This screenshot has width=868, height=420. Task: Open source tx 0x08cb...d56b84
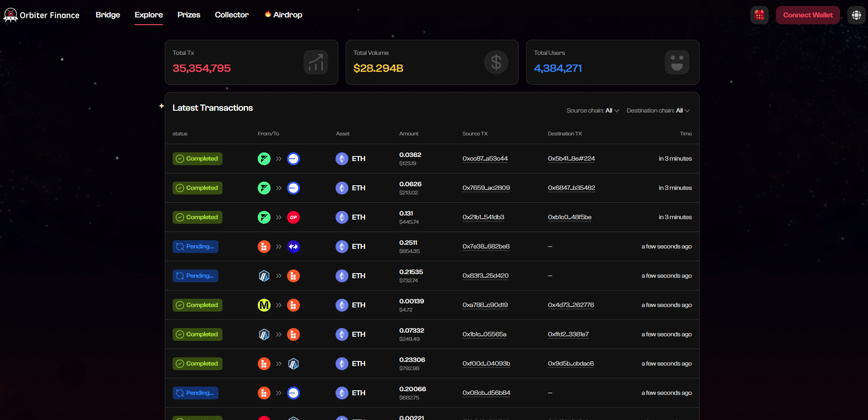click(x=486, y=393)
